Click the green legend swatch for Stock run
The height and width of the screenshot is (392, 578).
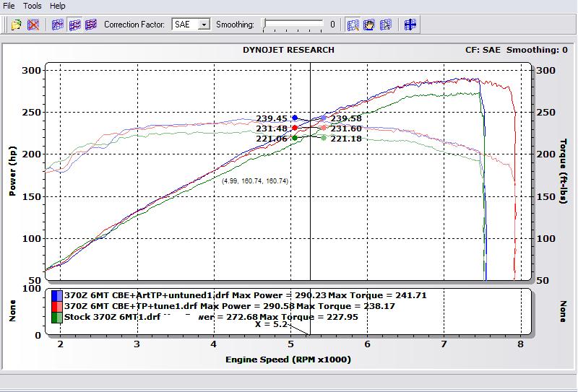57,317
